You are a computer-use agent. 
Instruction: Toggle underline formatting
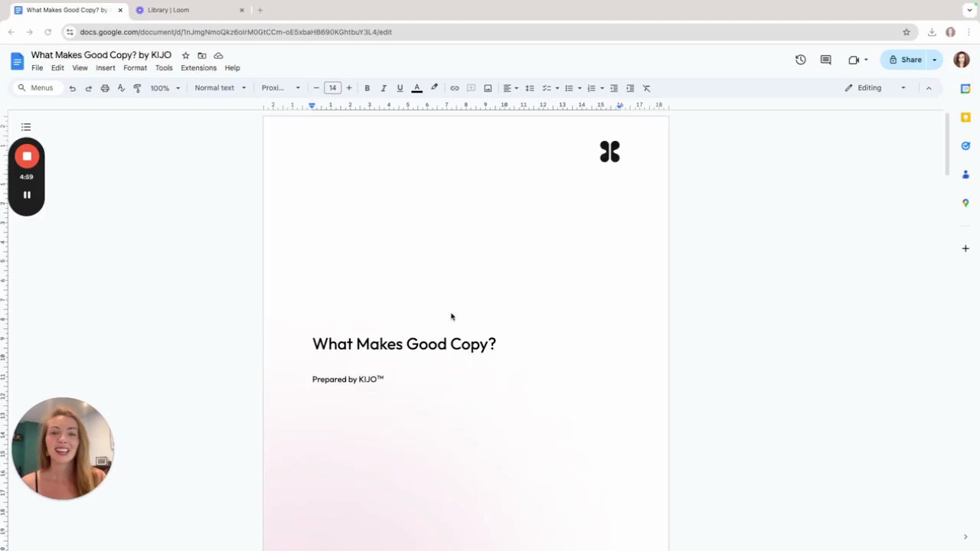coord(400,88)
